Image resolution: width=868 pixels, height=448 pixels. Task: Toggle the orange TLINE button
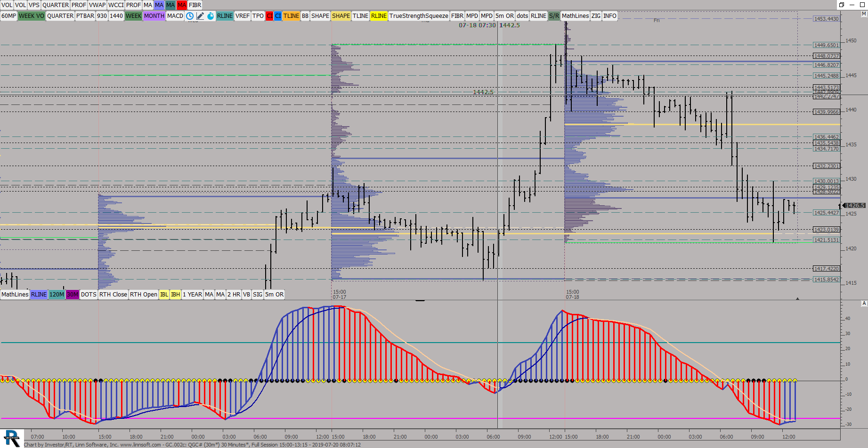point(291,16)
